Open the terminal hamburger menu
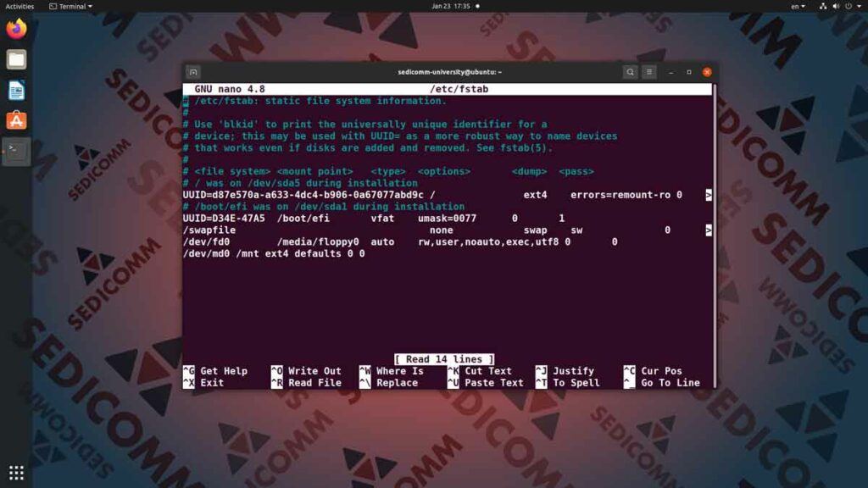The width and height of the screenshot is (868, 488). click(x=648, y=72)
